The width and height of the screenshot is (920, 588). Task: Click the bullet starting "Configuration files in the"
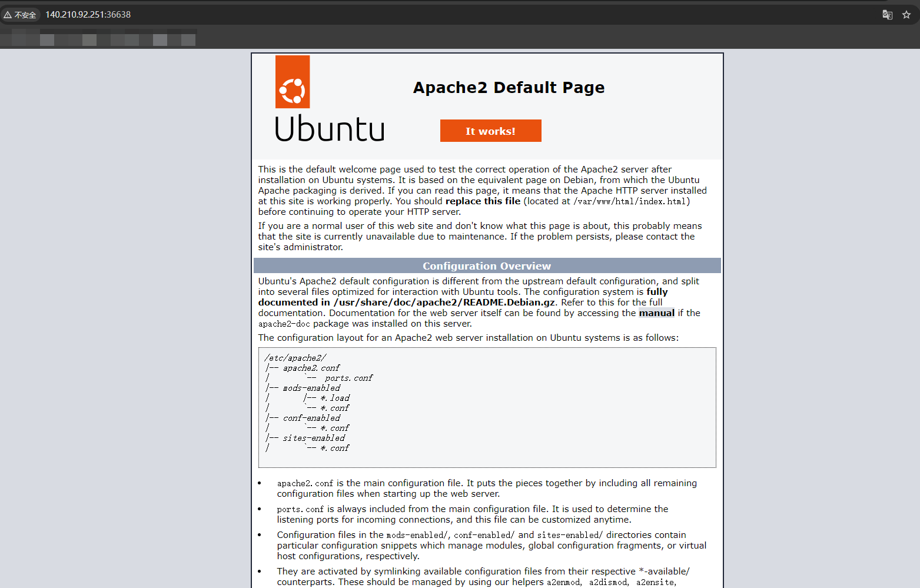[x=491, y=546]
